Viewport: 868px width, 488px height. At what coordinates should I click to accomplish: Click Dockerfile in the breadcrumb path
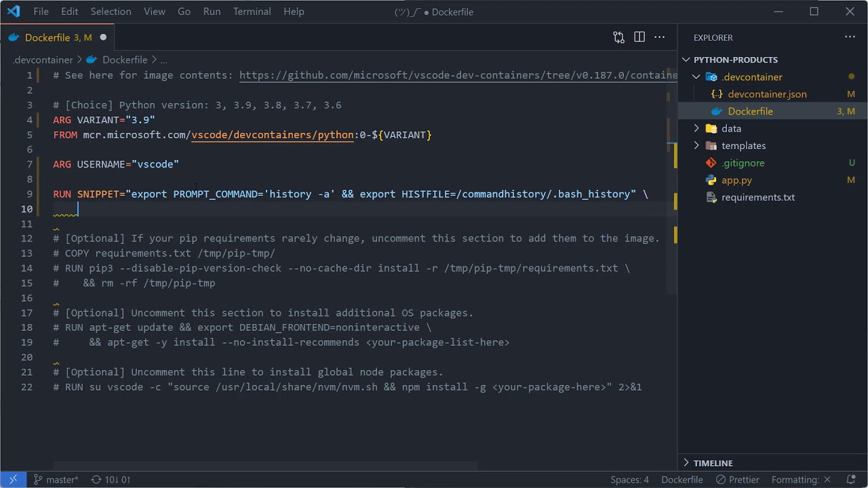(x=125, y=60)
